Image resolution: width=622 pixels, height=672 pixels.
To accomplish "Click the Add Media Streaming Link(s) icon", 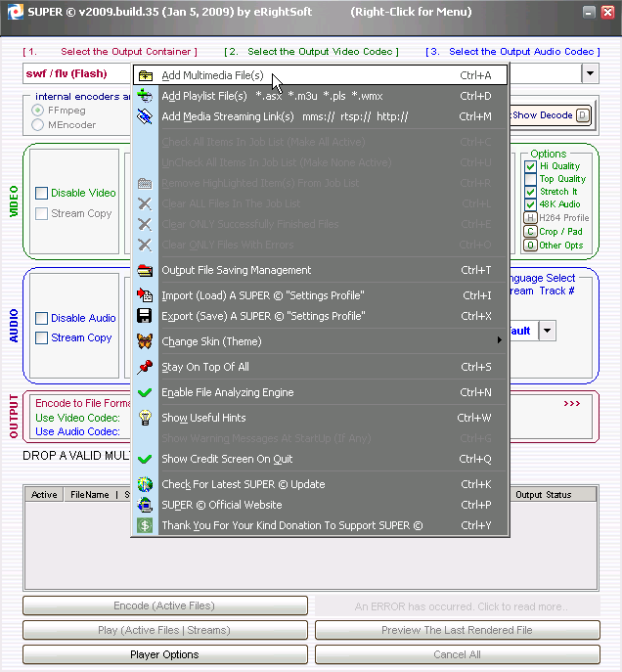I will click(x=145, y=116).
